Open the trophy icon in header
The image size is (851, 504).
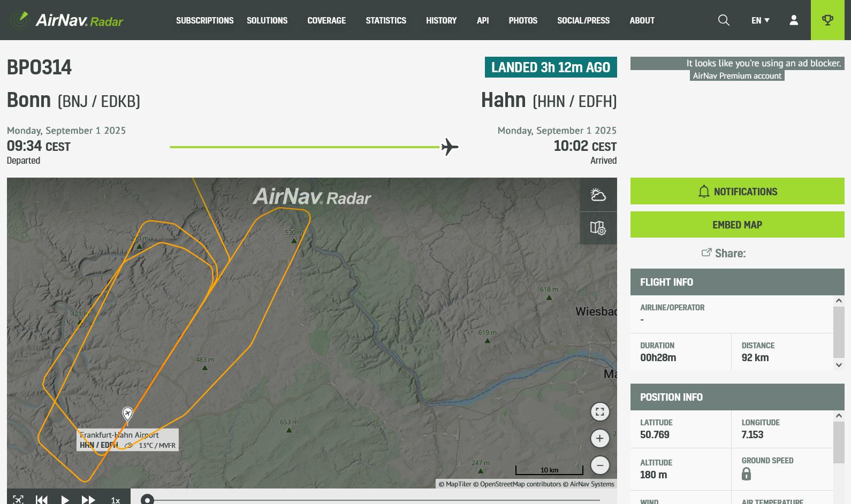[827, 20]
